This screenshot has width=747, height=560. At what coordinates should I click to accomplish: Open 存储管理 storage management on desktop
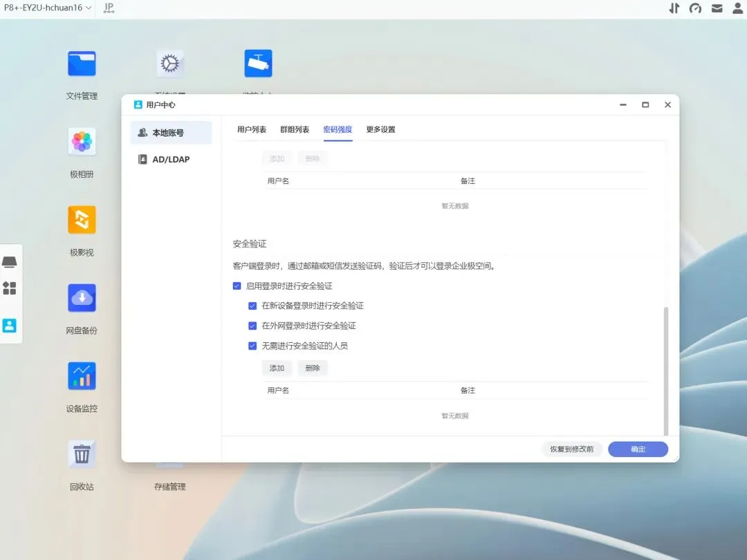click(x=169, y=486)
